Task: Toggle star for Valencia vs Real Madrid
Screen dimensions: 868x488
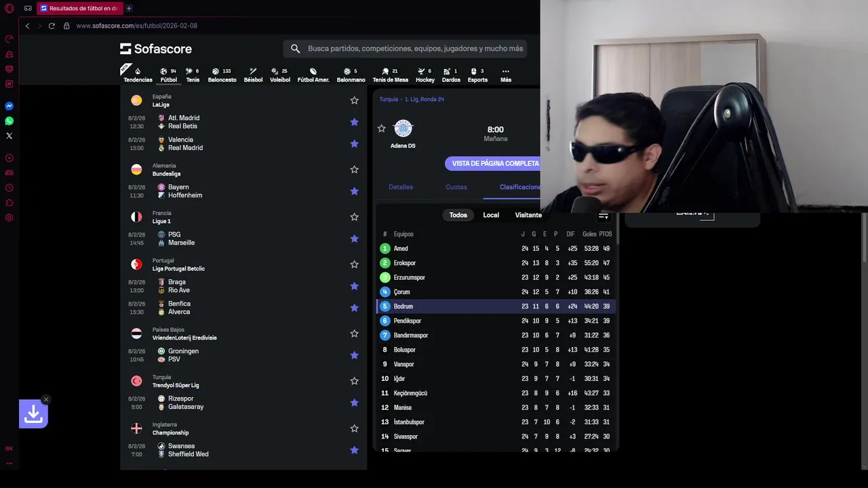Action: 354,144
